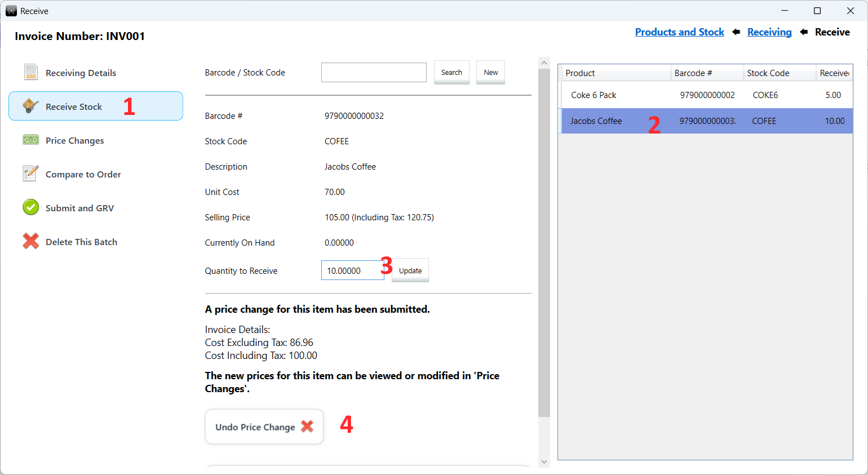This screenshot has height=475, width=868.
Task: Click the app icon in the title bar
Action: point(11,11)
